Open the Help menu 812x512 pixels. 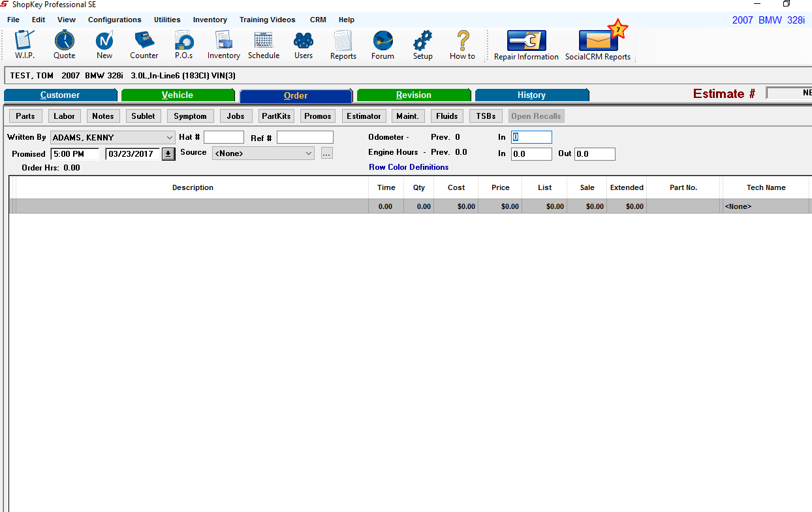(347, 20)
